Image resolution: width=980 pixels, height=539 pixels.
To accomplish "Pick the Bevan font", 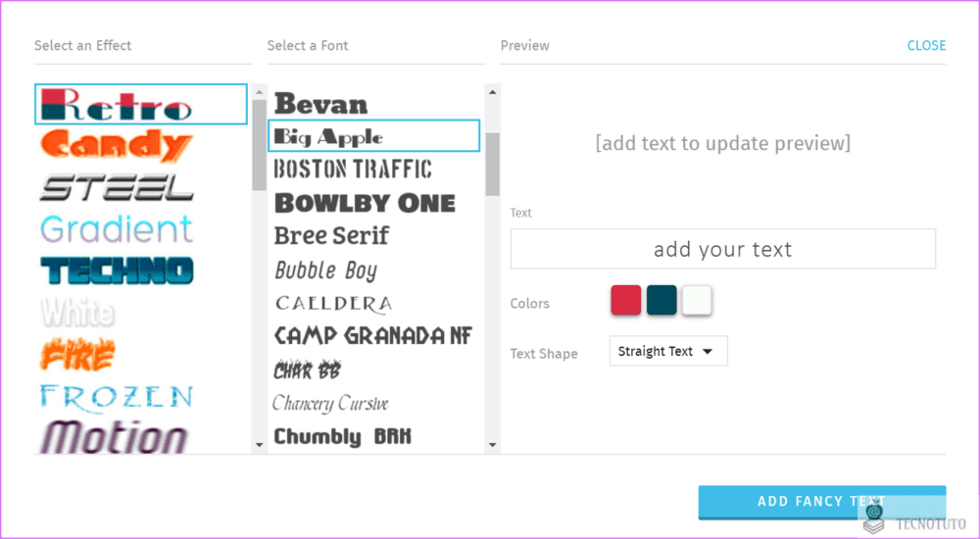I will point(321,104).
